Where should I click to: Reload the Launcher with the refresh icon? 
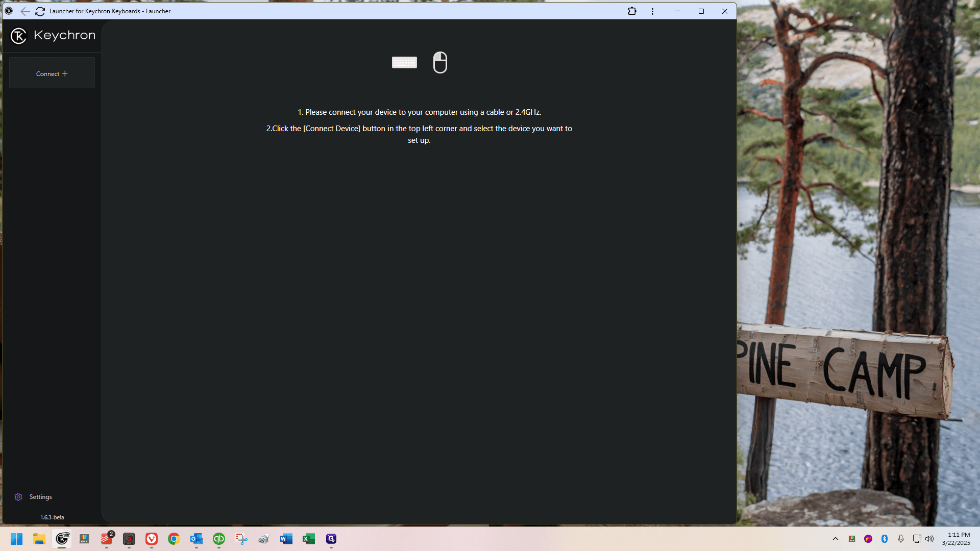click(40, 11)
